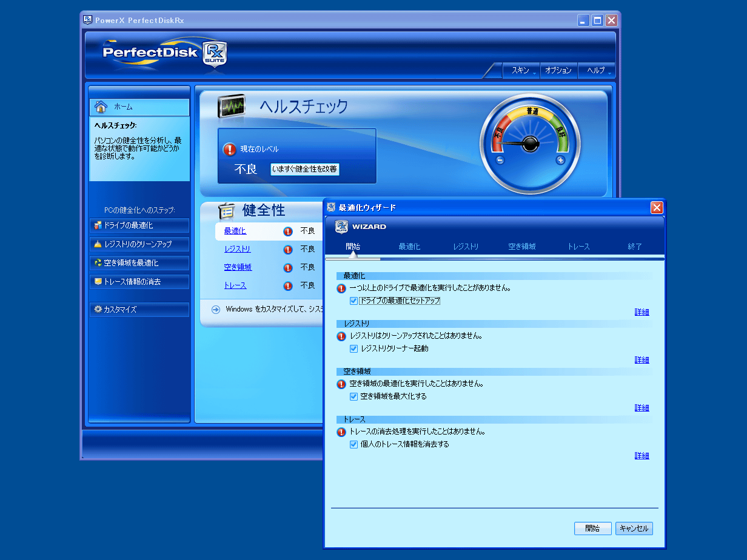Click the warning icon in 空き領域 row of health list

(x=288, y=268)
